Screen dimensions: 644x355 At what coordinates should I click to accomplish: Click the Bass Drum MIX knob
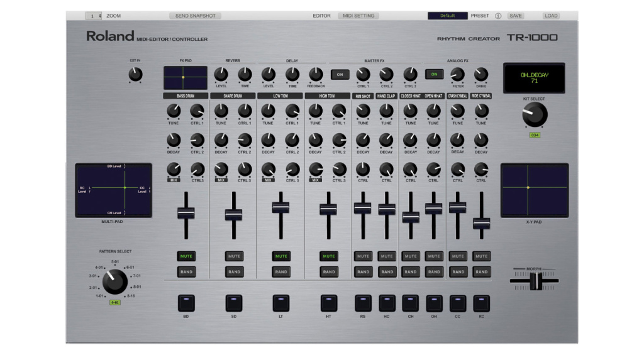pyautogui.click(x=174, y=169)
